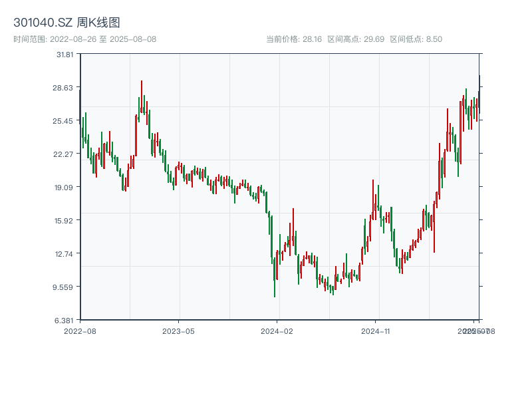Viewport: 532px width, 399px height.
Task: Click the 2024-02 date axis label
Action: pos(277,331)
